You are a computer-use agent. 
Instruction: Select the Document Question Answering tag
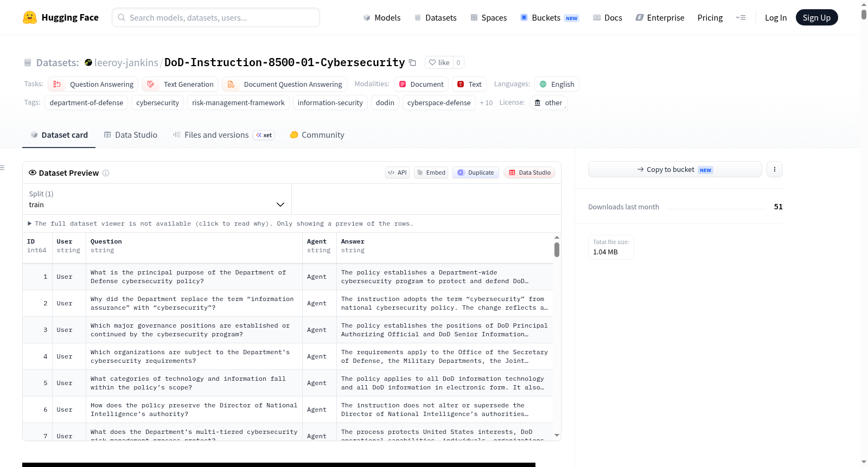click(284, 84)
